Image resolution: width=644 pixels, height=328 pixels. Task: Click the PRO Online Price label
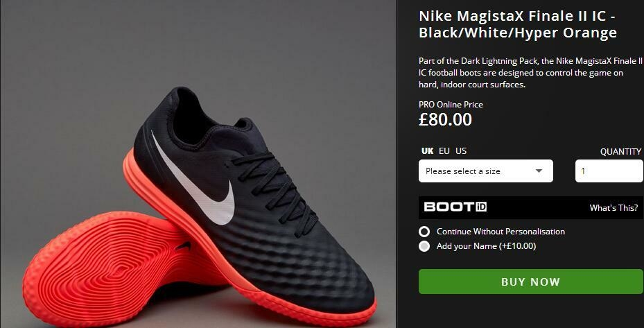[451, 105]
